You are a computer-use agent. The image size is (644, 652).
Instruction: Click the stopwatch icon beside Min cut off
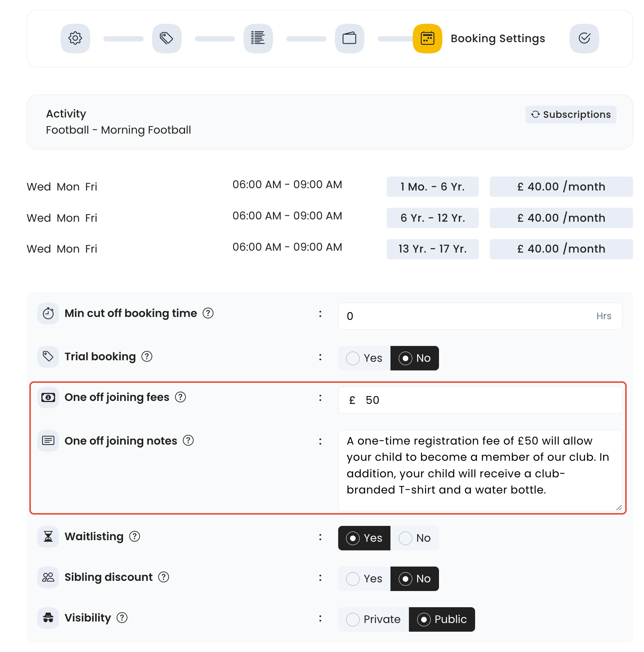point(48,313)
